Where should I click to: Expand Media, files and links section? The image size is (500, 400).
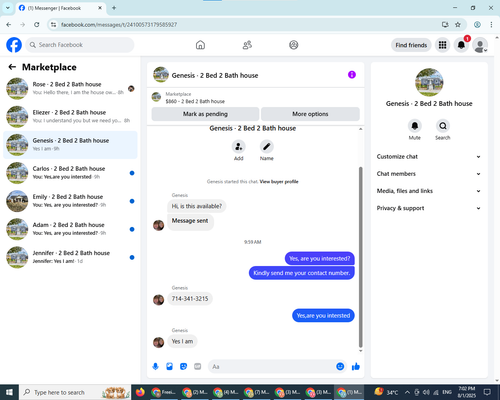point(429,191)
